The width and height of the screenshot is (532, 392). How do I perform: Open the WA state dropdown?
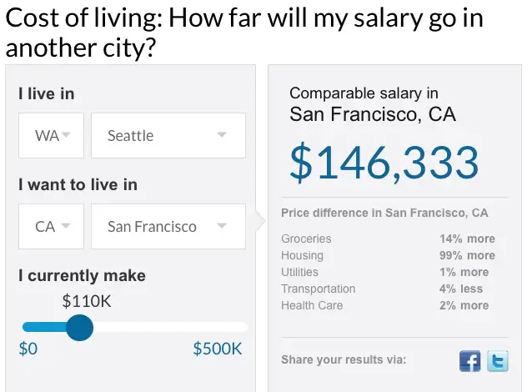(51, 135)
